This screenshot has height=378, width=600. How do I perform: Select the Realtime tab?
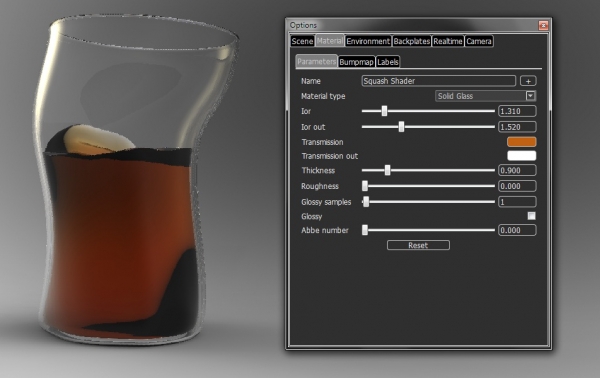point(448,41)
